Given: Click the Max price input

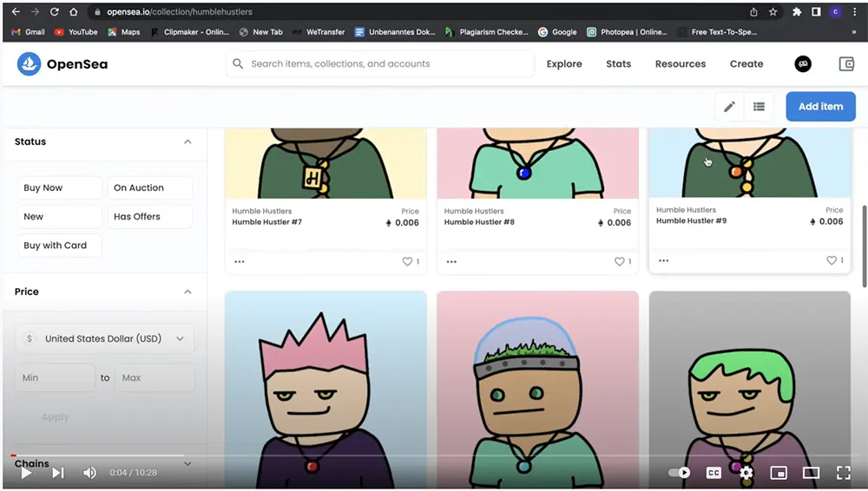Looking at the screenshot, I should point(155,377).
